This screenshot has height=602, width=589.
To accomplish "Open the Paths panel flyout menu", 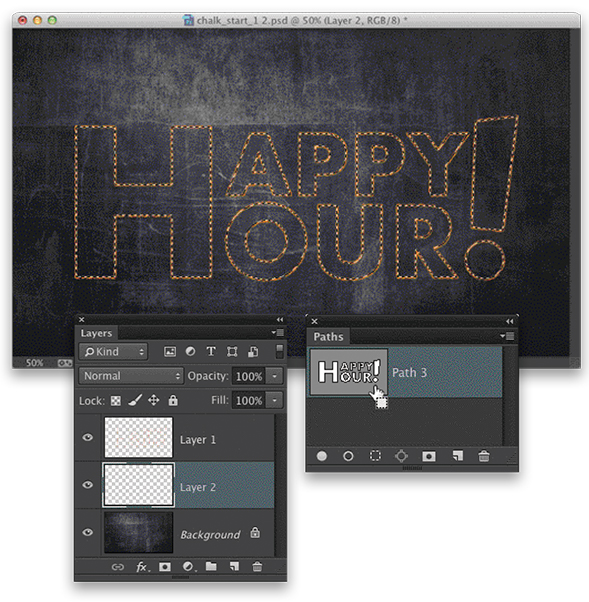I will 508,336.
